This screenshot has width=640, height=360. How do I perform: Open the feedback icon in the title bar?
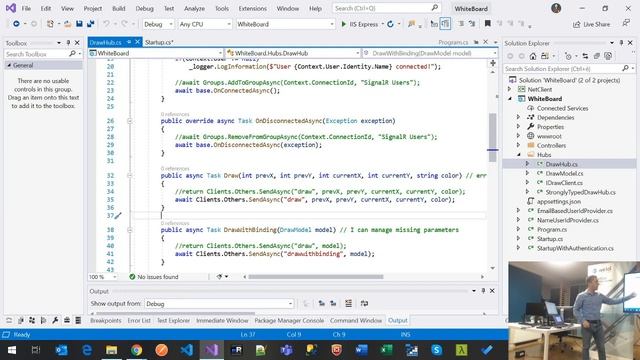pos(626,24)
